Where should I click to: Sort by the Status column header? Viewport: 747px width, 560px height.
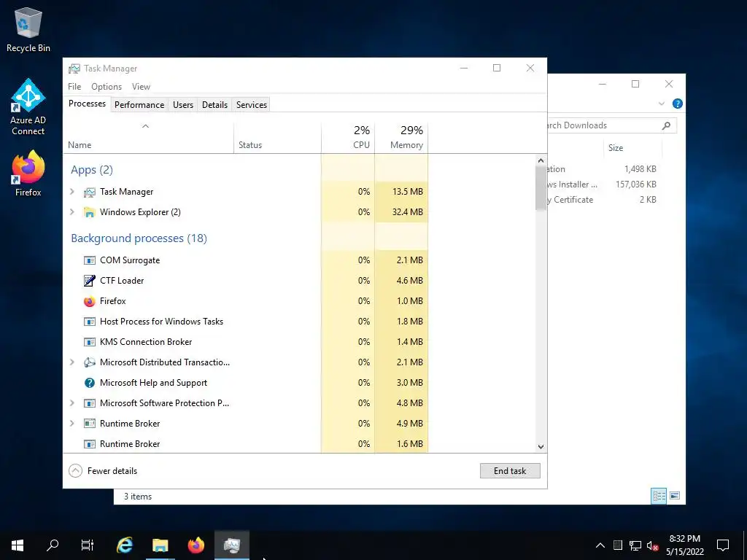pos(277,137)
